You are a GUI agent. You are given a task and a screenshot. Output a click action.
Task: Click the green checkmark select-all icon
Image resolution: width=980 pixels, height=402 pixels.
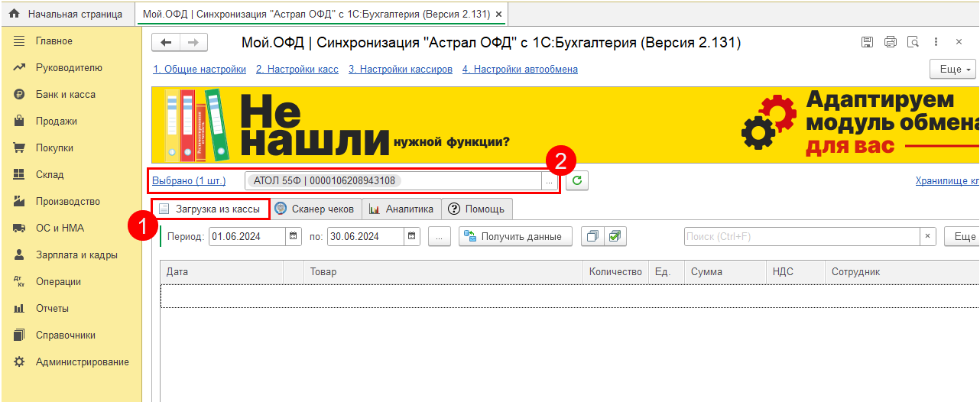click(615, 237)
